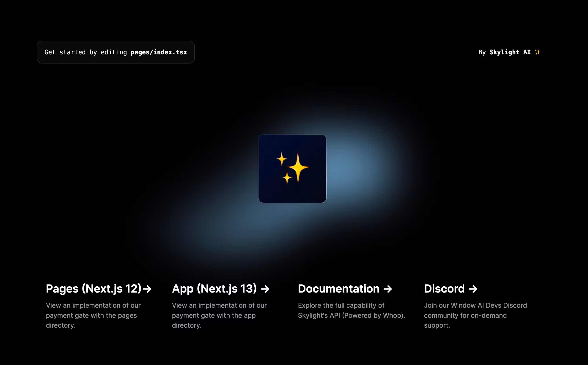Open the Pages (Next.js 12) heading link
This screenshot has width=588, height=365.
click(94, 289)
